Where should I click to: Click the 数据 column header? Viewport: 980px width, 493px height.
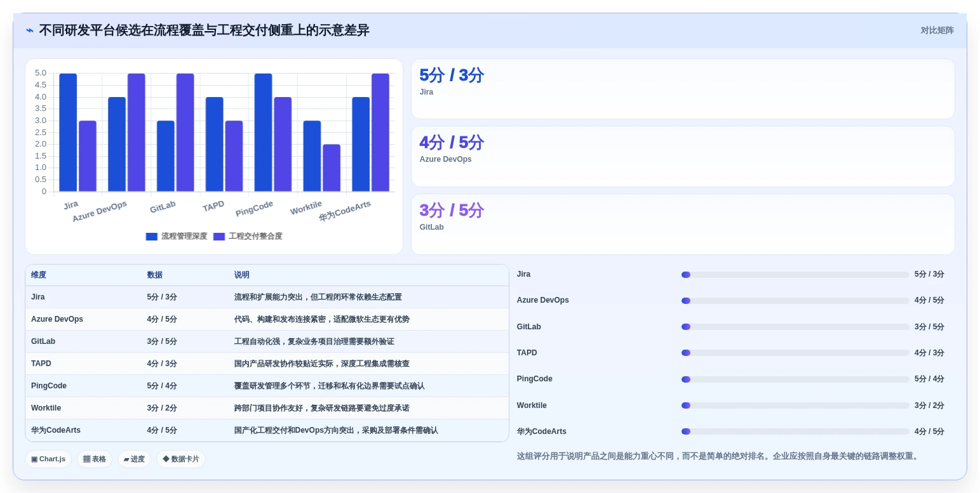coord(155,275)
